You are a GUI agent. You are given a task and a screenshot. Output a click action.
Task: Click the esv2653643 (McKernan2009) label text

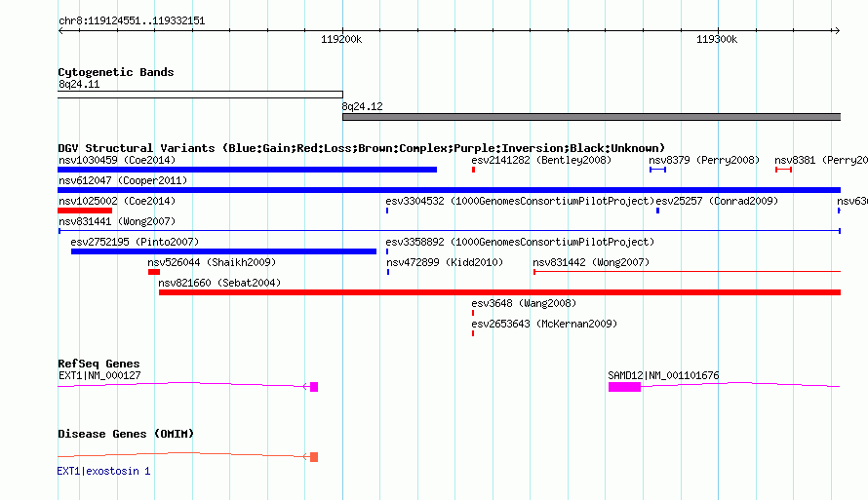click(544, 325)
